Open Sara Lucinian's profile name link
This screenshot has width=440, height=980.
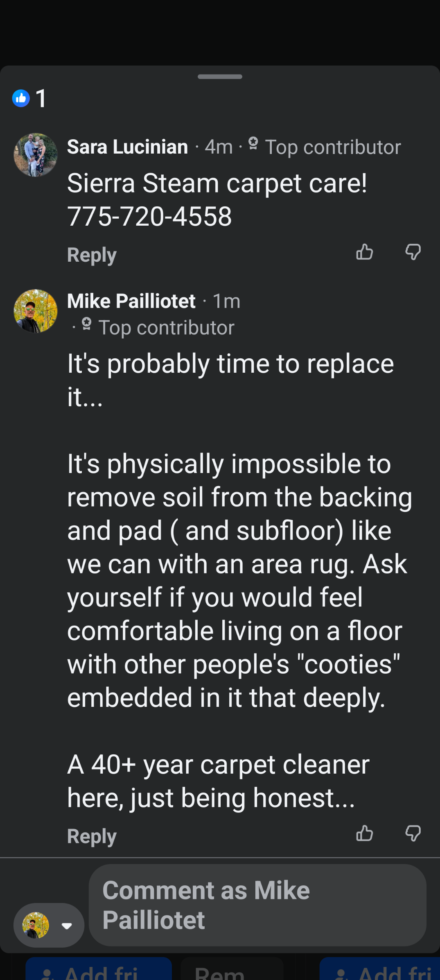tap(127, 147)
